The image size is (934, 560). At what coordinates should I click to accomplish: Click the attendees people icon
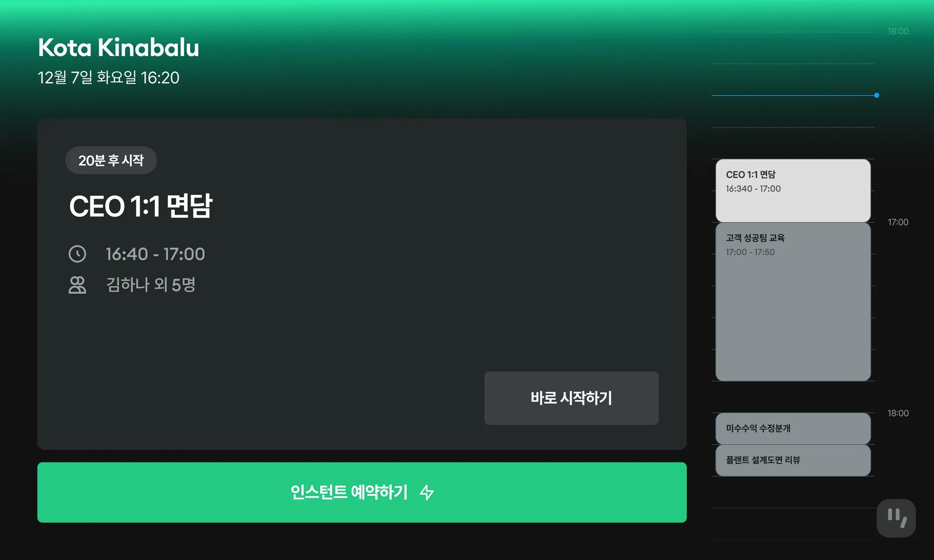[77, 285]
